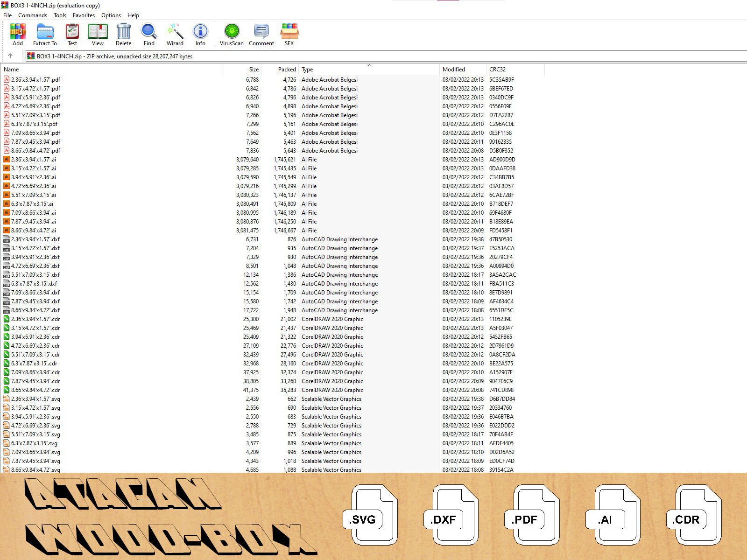Sort by Packed column header
This screenshot has height=560, width=747.
point(280,70)
